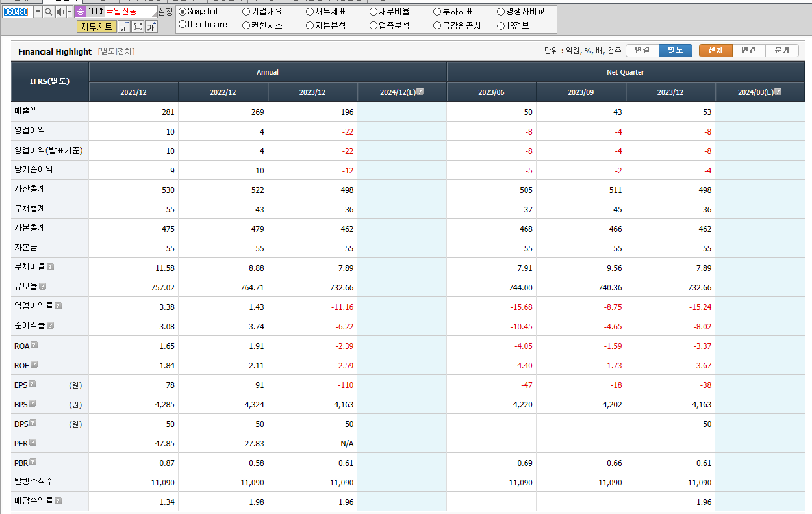Select the 컨센서스 radio option
Viewport: 812px width, 514px height.
246,25
